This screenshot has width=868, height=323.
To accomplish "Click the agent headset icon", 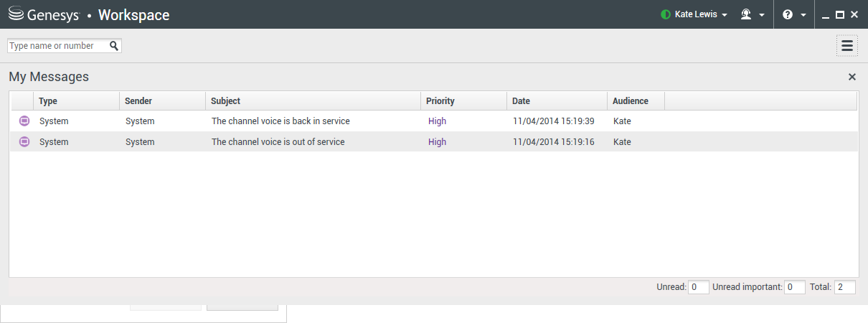I will pos(746,14).
